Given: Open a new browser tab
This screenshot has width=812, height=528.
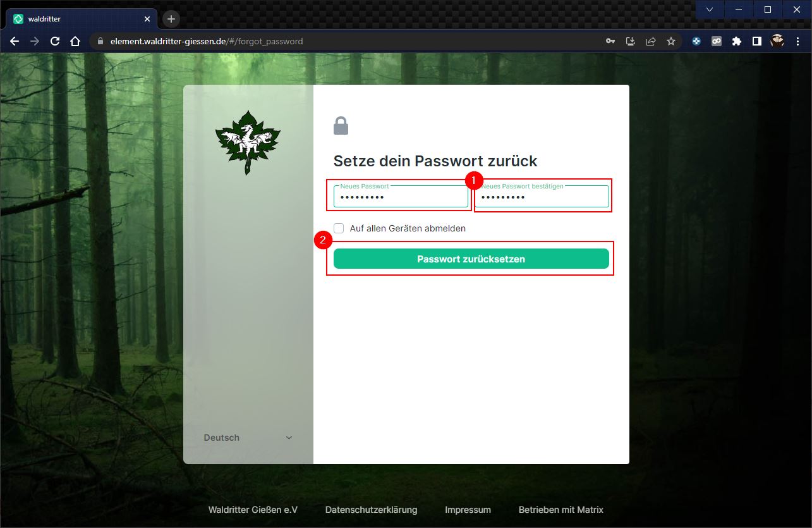Looking at the screenshot, I should pyautogui.click(x=171, y=19).
